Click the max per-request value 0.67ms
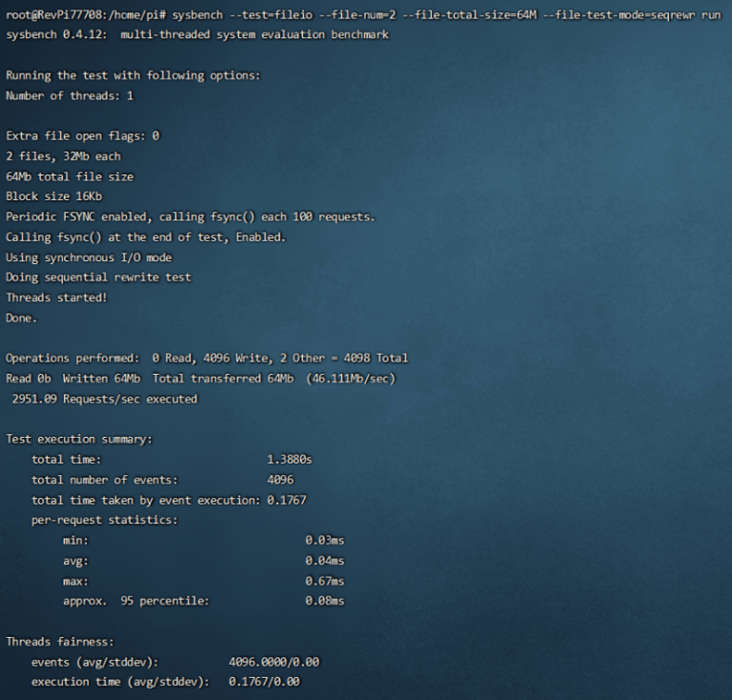Viewport: 732px width, 700px height. coord(324,581)
